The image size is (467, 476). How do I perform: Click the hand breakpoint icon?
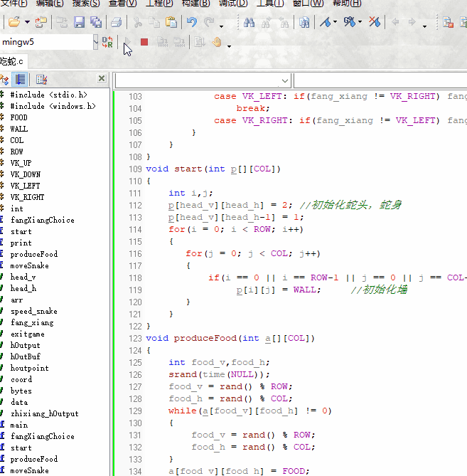tap(217, 42)
